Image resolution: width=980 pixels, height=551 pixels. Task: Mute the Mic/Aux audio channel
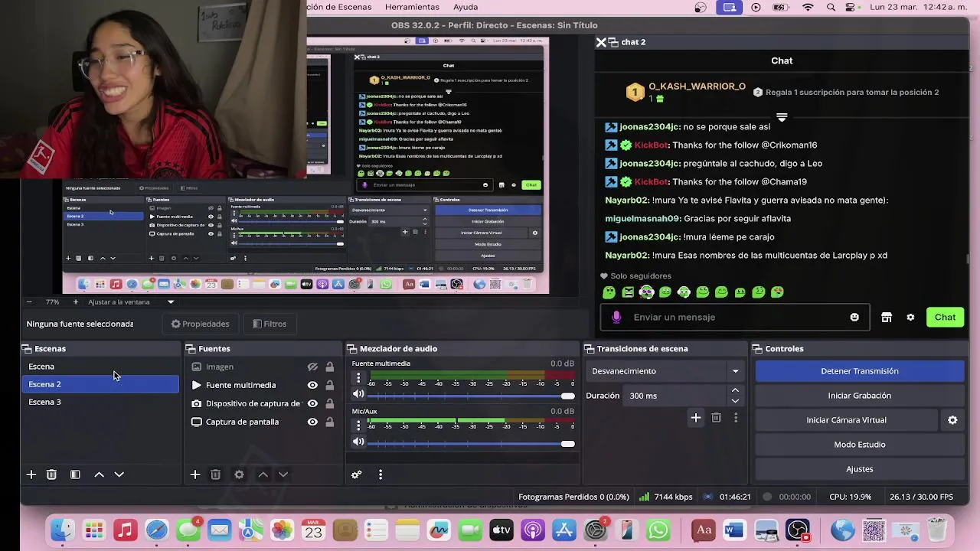coord(358,442)
